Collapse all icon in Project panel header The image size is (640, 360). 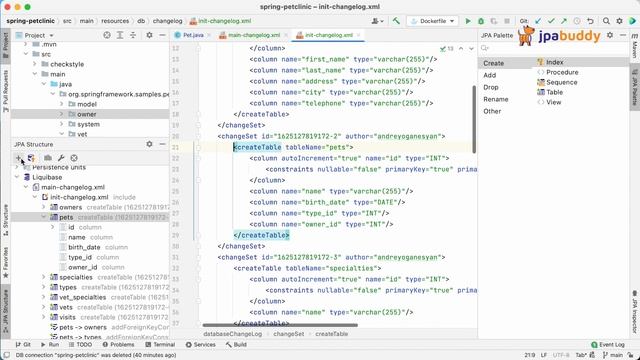point(133,36)
